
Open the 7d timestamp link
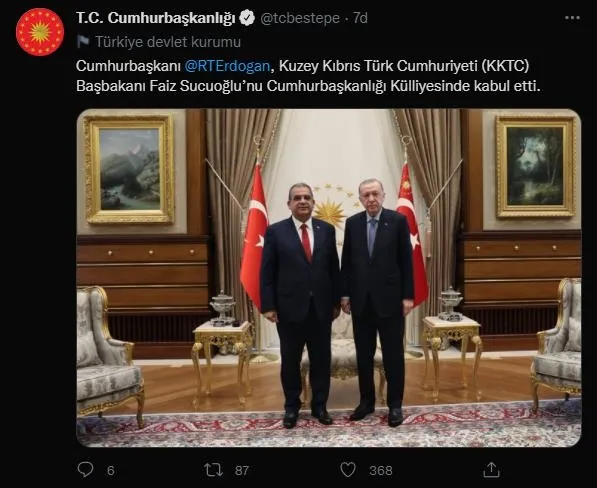pyautogui.click(x=360, y=18)
